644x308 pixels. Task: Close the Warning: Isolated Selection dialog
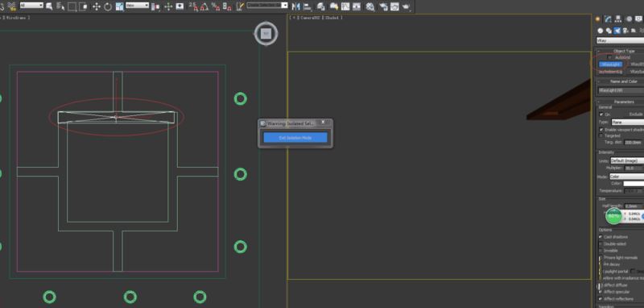pos(323,122)
